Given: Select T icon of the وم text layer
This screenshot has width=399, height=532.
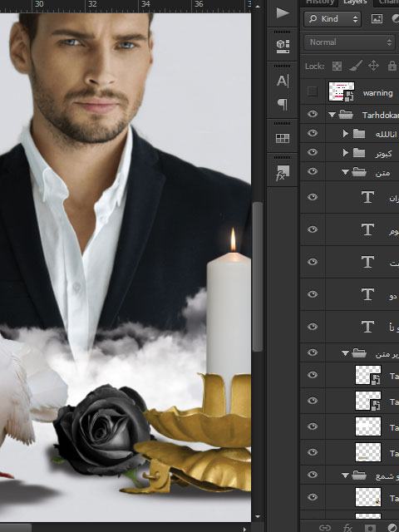Looking at the screenshot, I should 367,229.
